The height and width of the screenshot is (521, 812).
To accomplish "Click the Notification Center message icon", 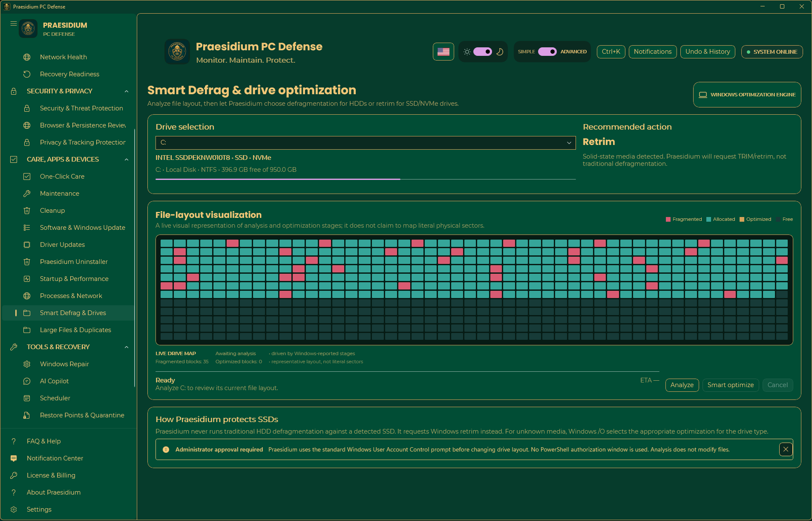I will click(x=14, y=458).
